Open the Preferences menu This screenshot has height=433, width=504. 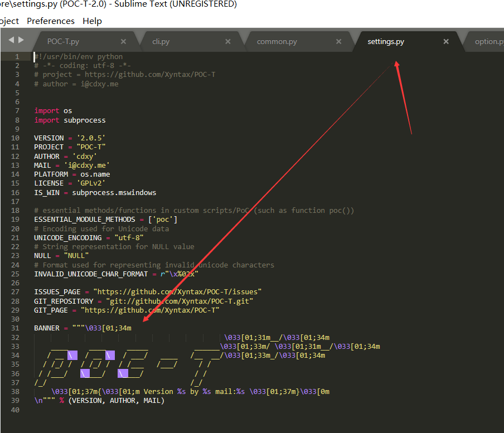(50, 21)
